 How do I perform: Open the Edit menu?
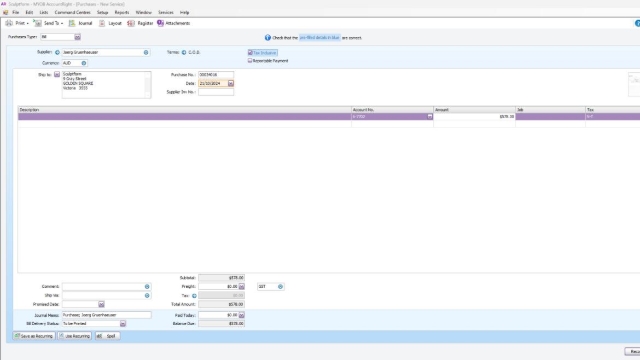click(x=29, y=13)
